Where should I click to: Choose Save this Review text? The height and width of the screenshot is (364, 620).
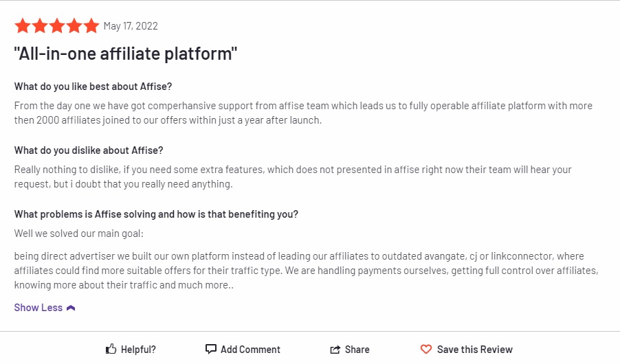tap(475, 350)
